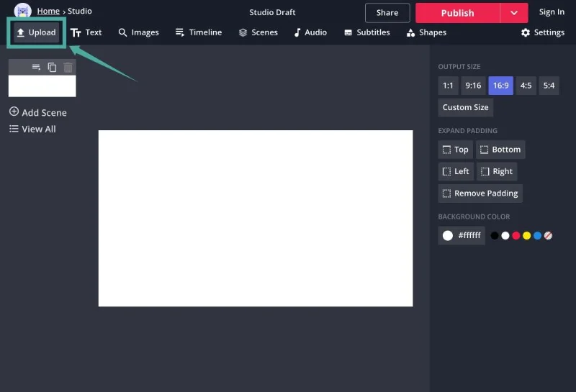Open the Timeline tab
Image resolution: width=576 pixels, height=392 pixels.
[x=199, y=32]
